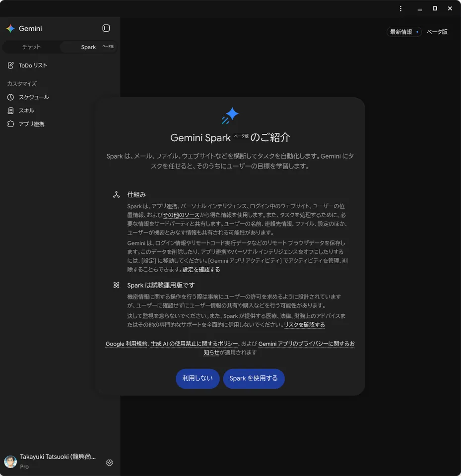Click the Gemini Spark のご紹介 heading

point(230,137)
